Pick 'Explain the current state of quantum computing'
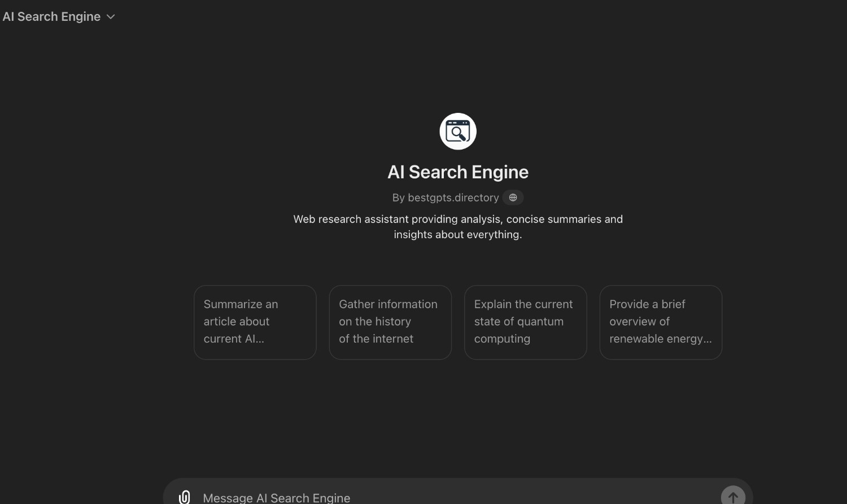 tap(526, 322)
